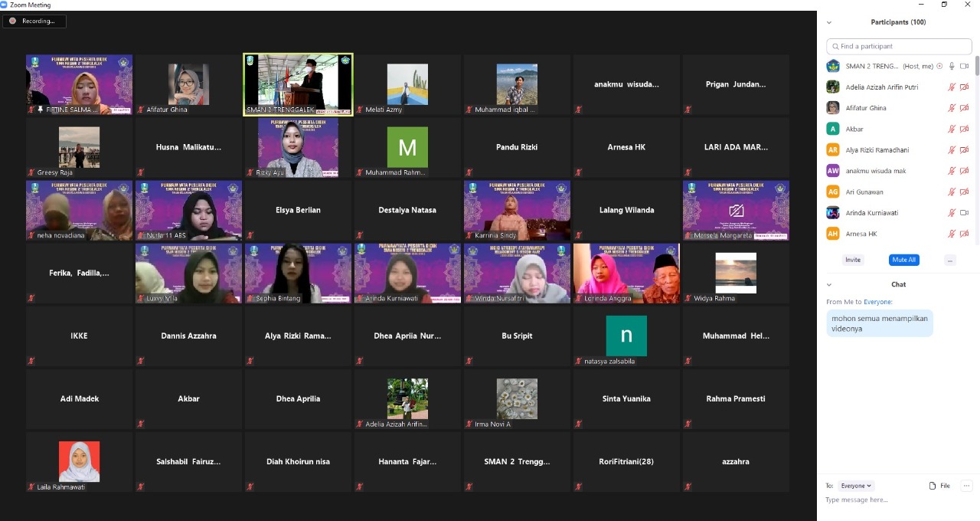Collapse the Chat panel chevron
The image size is (980, 521).
[x=829, y=284]
